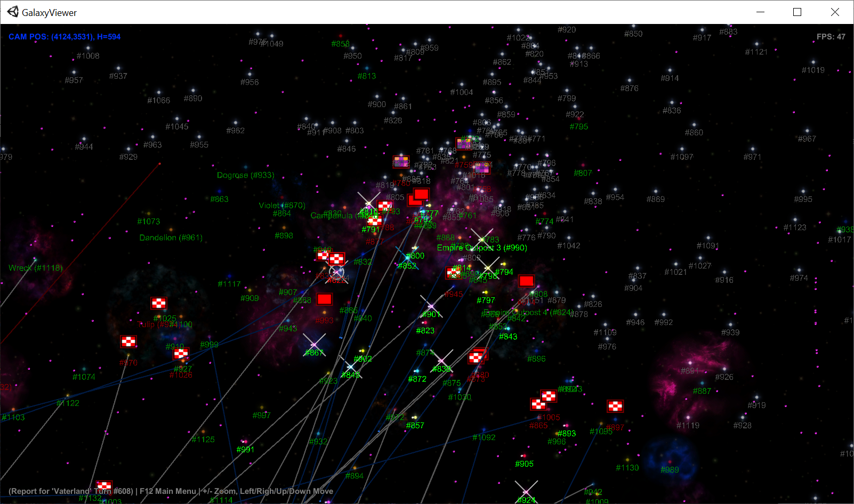Click the #1073 star label
This screenshot has width=854, height=504.
coord(149,221)
